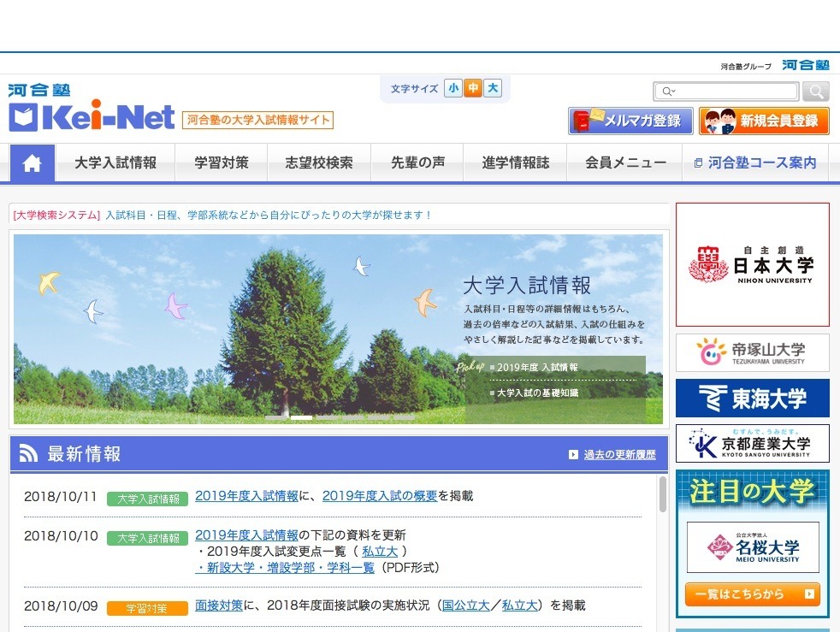Click the search magnifier button
The height and width of the screenshot is (632, 840).
pyautogui.click(x=816, y=92)
